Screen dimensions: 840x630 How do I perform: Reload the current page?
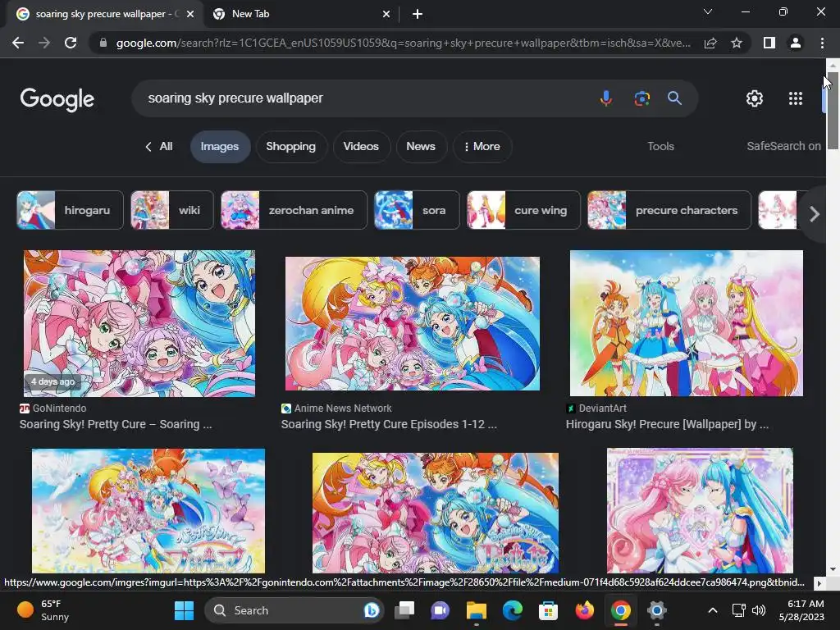(x=71, y=43)
